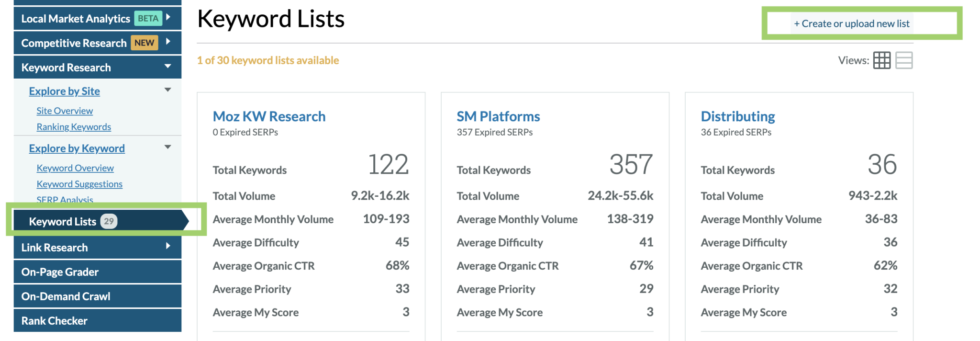Collapse the Explore by Keyword arrow
The height and width of the screenshot is (341, 980).
(168, 147)
